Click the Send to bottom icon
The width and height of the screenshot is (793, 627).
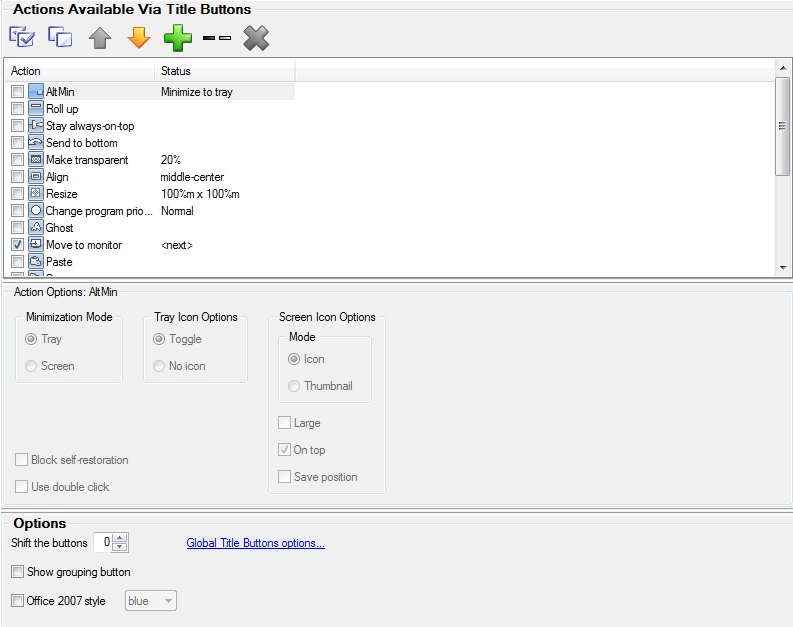pos(36,143)
